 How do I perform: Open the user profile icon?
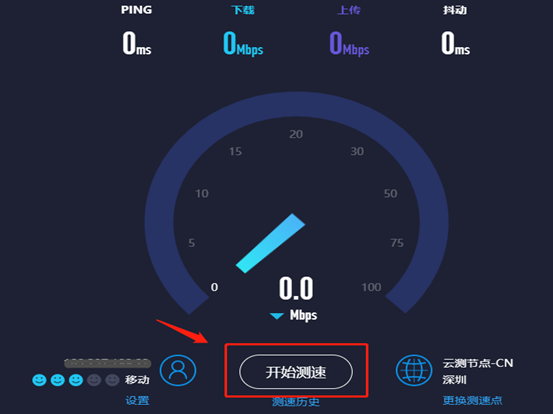pos(178,370)
